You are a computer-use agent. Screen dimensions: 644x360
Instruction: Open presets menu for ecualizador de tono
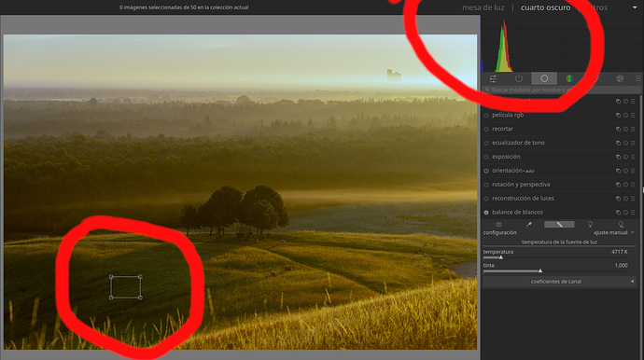633,143
